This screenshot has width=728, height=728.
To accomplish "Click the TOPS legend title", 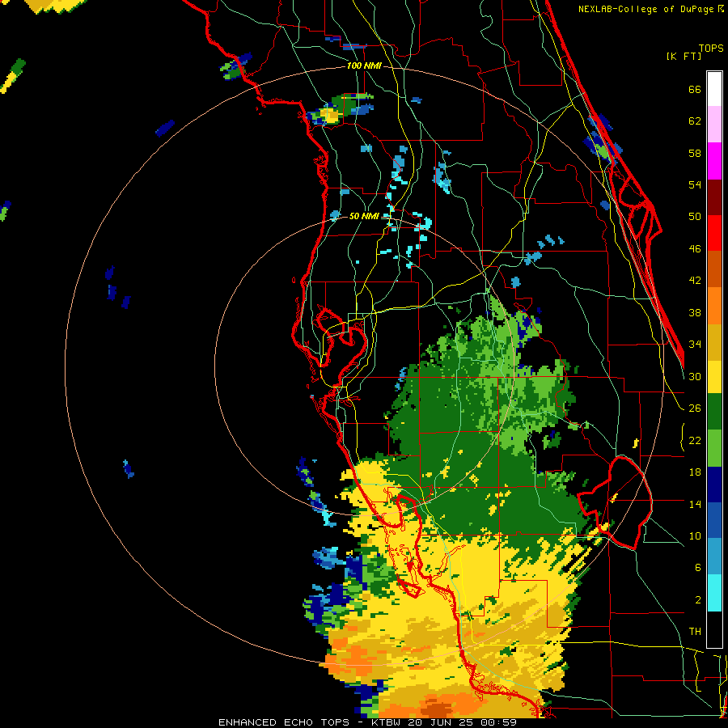I will tap(711, 48).
